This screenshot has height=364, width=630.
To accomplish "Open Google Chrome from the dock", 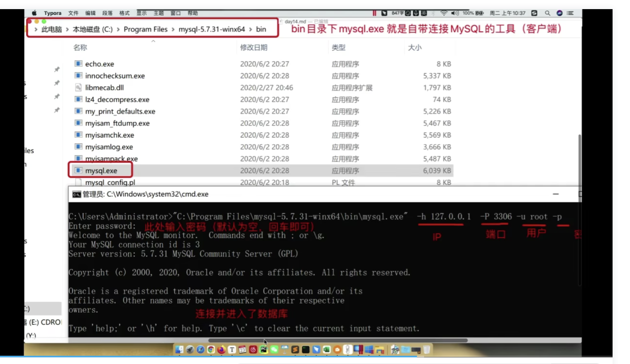I will (211, 349).
